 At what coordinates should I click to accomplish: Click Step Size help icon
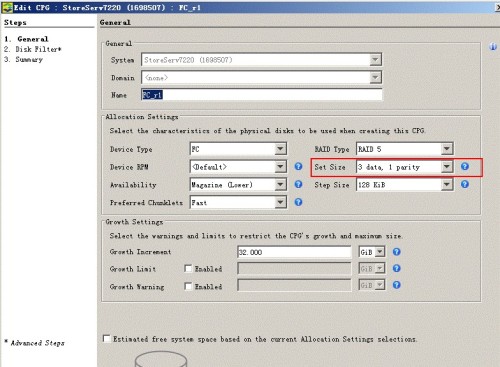(465, 184)
